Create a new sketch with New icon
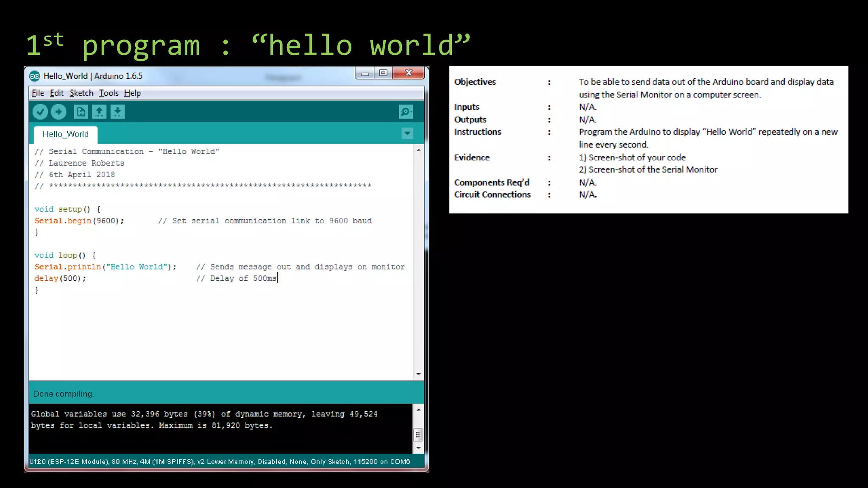Screen dimensions: 868x488 pos(81,112)
